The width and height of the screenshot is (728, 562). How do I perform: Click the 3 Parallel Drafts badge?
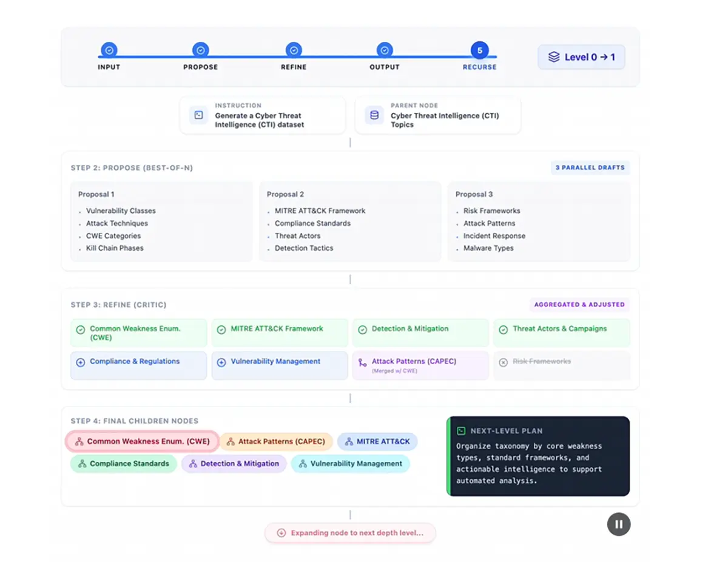[x=590, y=168]
